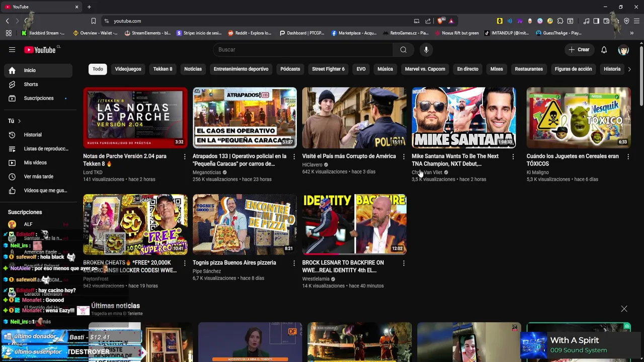Select the Música filter chip
644x362 pixels.
(385, 69)
